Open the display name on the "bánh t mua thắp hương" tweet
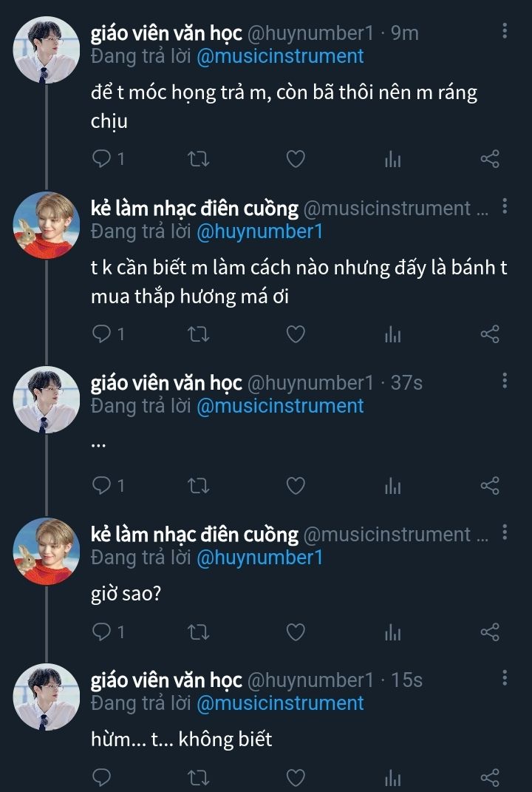The width and height of the screenshot is (532, 792). coord(194,209)
